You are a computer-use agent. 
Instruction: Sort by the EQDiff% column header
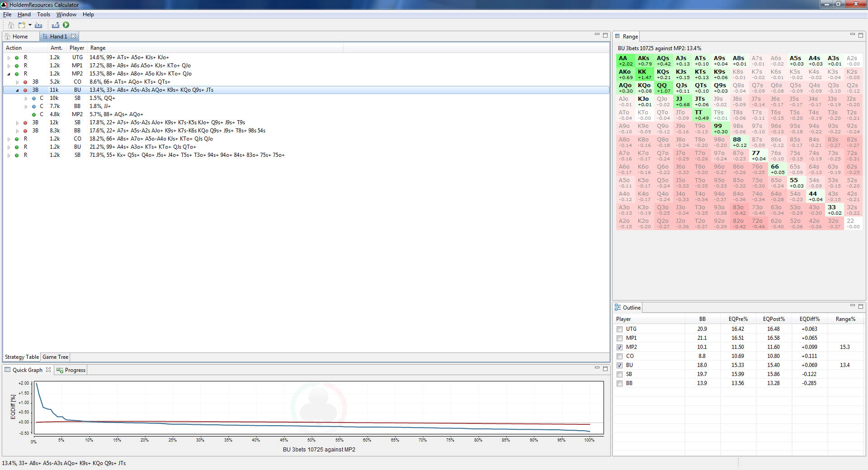[x=809, y=319]
